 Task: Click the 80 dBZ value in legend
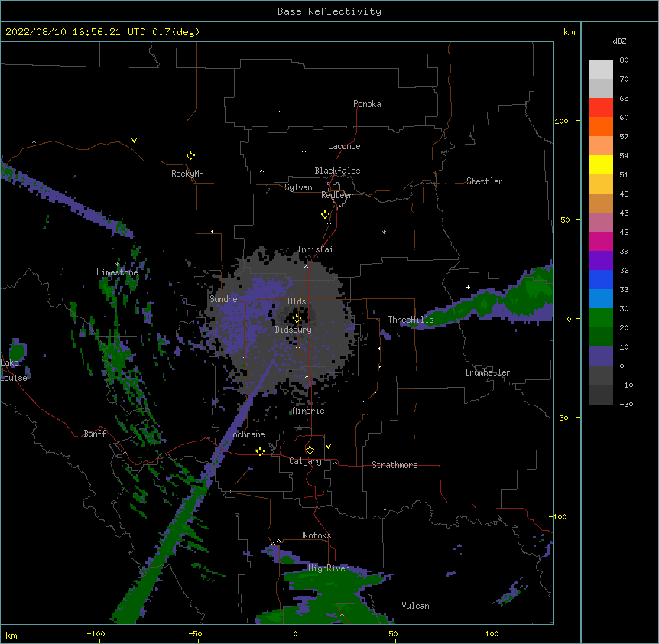[624, 60]
